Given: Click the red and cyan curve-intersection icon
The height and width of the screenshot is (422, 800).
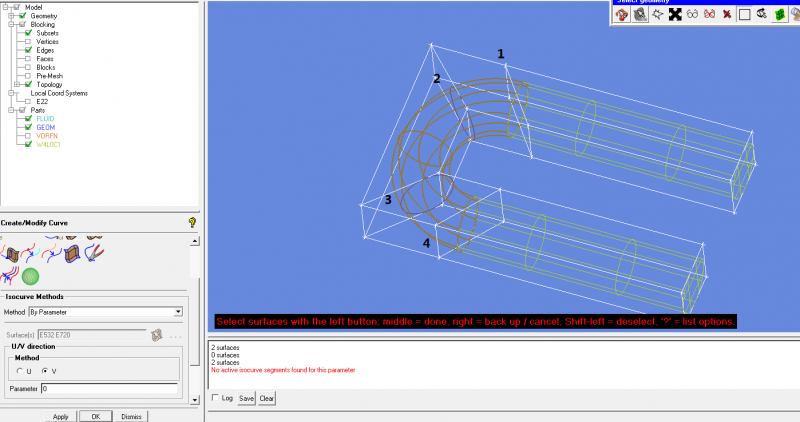Looking at the screenshot, I should pos(30,253).
